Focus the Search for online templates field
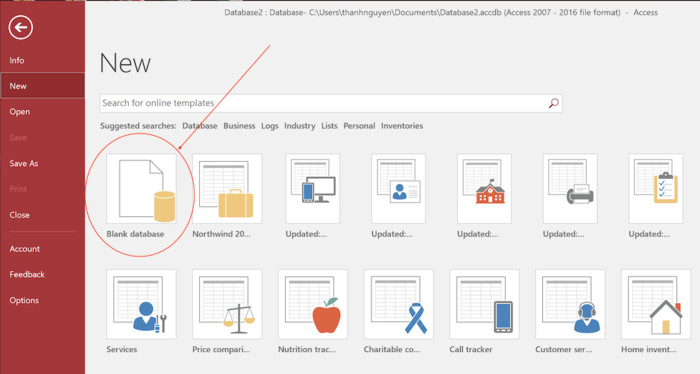This screenshot has height=374, width=700. click(331, 103)
